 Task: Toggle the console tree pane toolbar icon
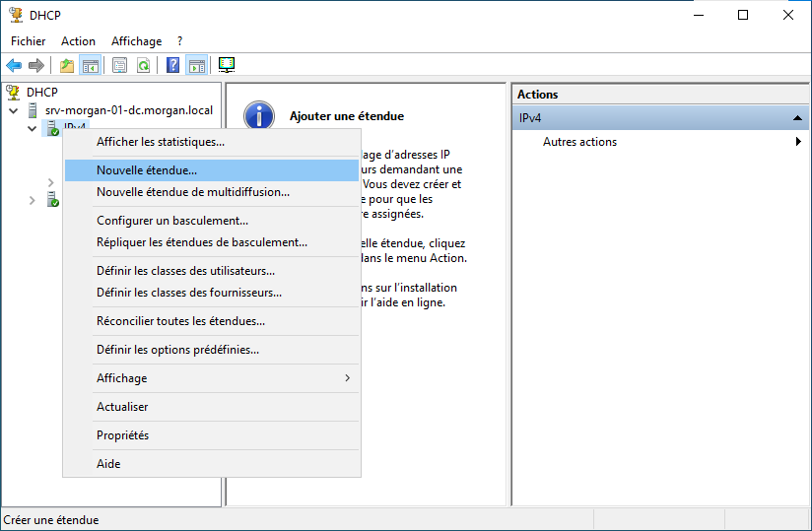point(91,66)
